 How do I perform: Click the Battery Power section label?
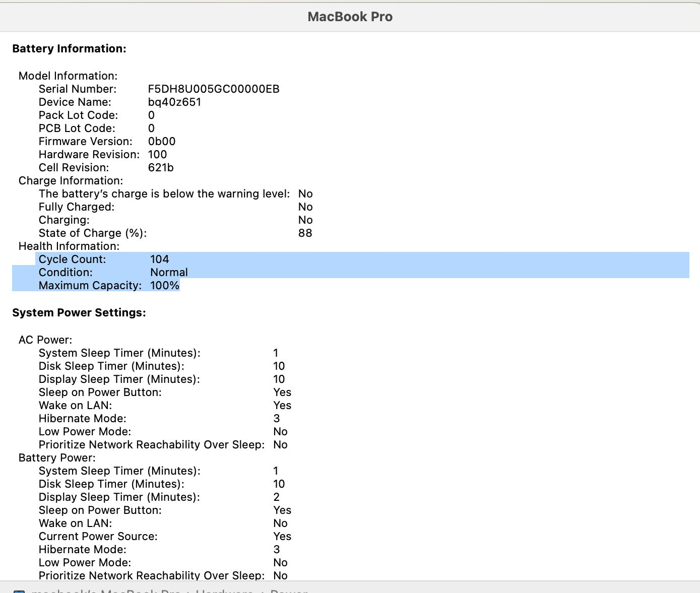pyautogui.click(x=57, y=458)
